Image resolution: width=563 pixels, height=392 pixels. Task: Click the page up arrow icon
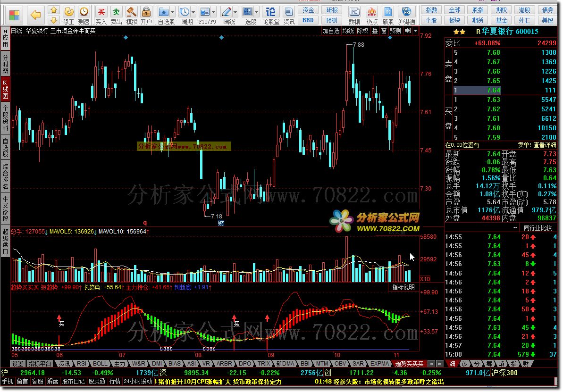(x=53, y=10)
